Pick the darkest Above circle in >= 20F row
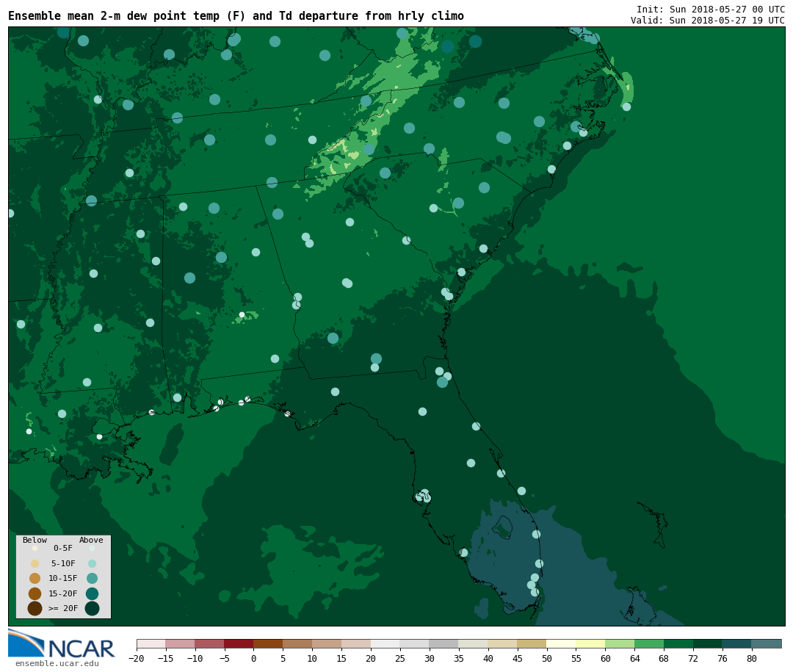The height and width of the screenshot is (672, 793). 92,609
